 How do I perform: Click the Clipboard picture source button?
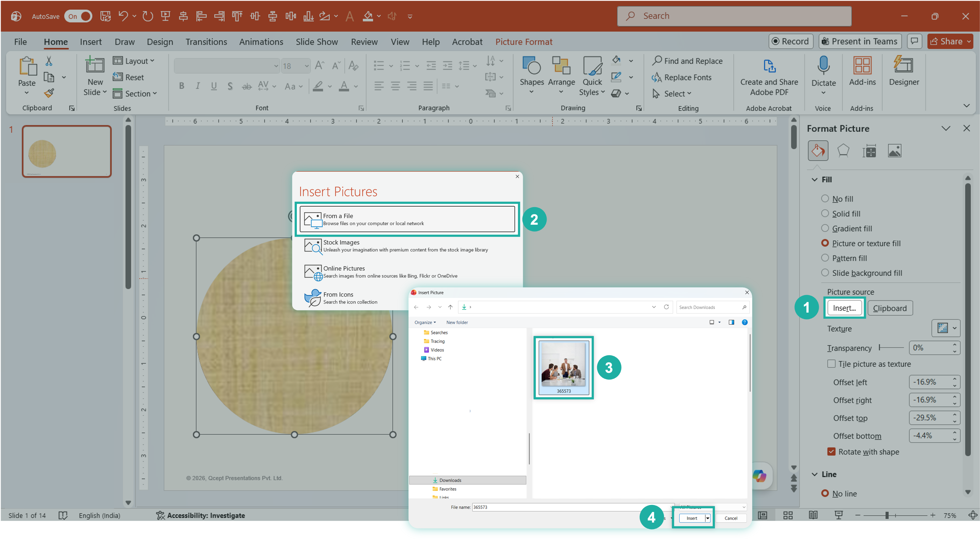[x=889, y=308]
